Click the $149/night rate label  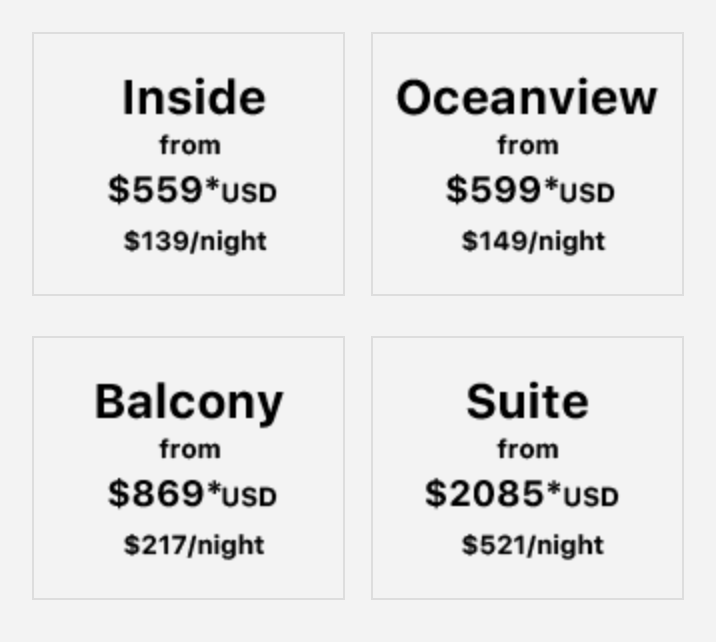(x=533, y=242)
